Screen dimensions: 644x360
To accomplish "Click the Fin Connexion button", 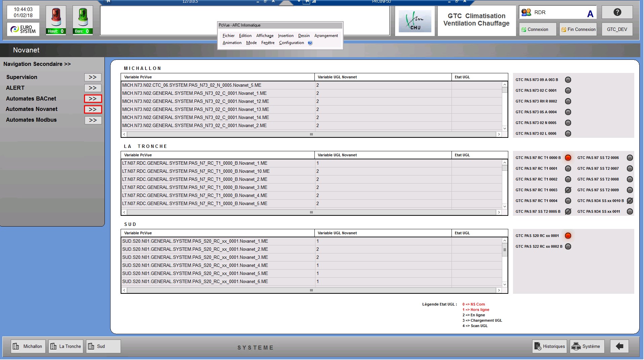I will [x=578, y=30].
